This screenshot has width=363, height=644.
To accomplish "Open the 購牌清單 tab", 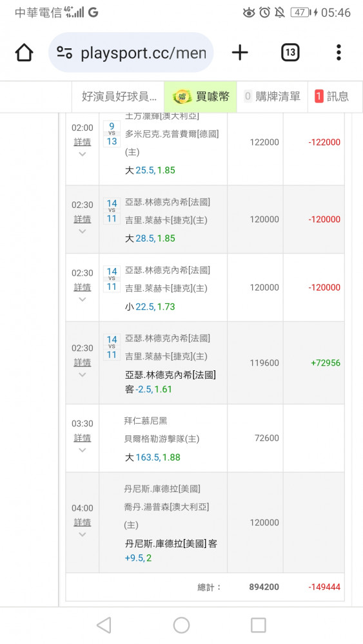I will [x=272, y=97].
